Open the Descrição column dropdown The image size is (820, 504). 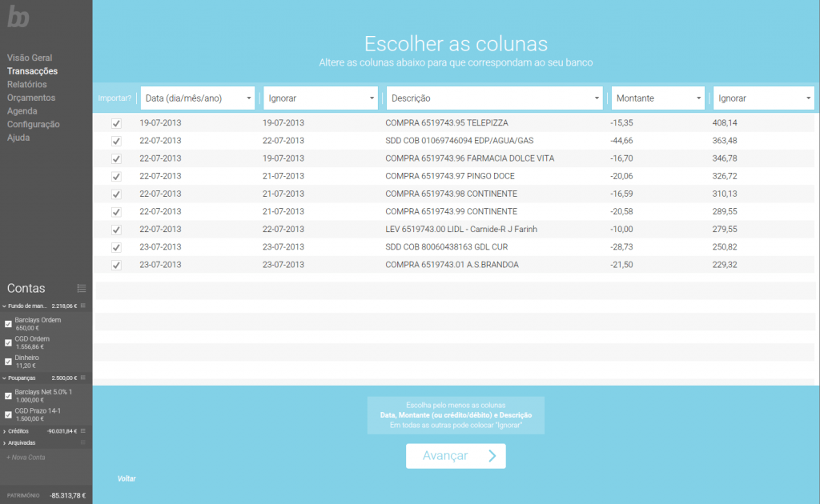tap(494, 98)
